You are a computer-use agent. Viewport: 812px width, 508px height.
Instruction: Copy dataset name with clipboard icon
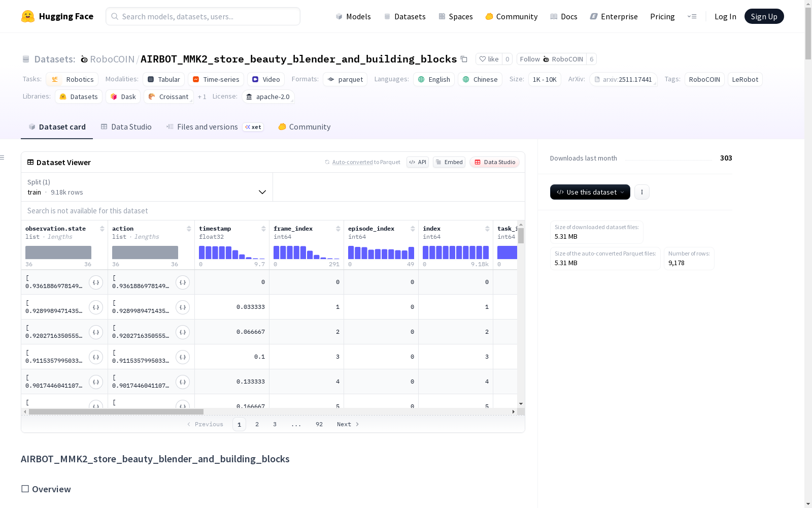[x=464, y=59]
